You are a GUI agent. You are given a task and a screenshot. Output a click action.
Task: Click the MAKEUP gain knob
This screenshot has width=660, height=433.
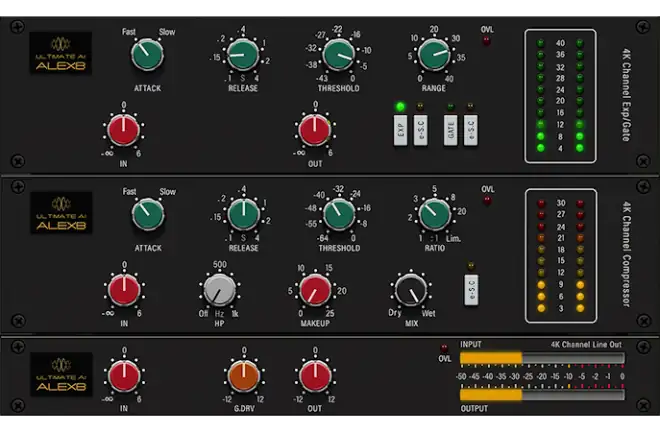pyautogui.click(x=315, y=290)
